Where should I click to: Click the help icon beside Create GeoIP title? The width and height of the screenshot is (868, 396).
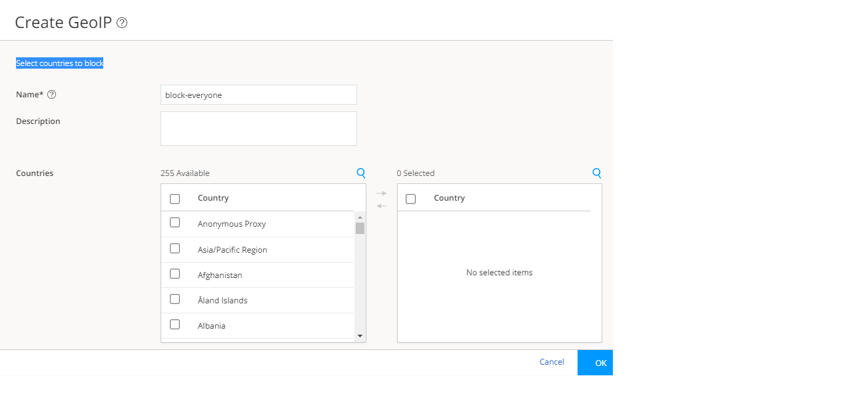(121, 22)
